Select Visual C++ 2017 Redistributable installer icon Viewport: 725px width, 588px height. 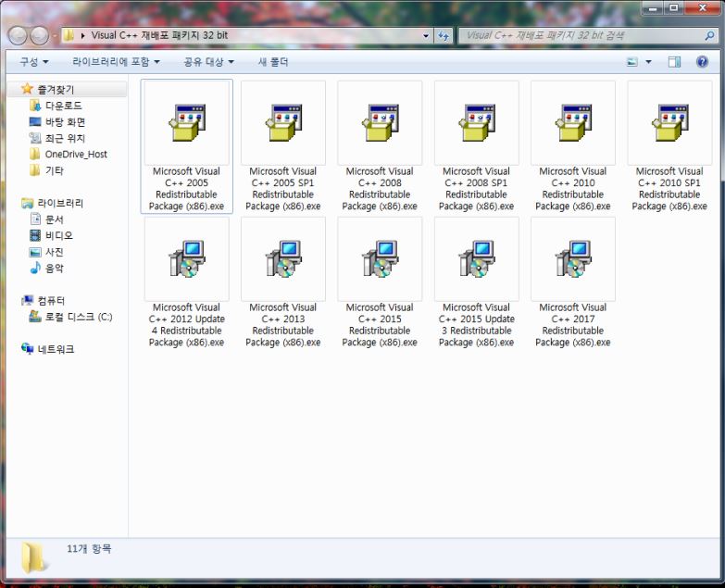click(x=573, y=259)
